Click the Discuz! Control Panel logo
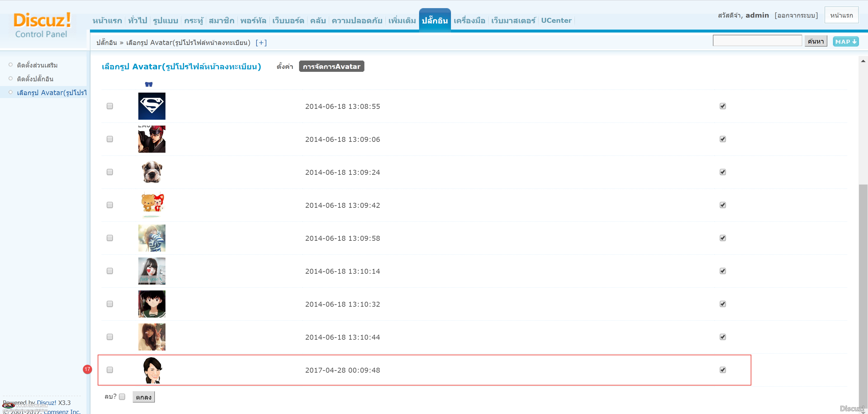The image size is (868, 414). click(42, 25)
